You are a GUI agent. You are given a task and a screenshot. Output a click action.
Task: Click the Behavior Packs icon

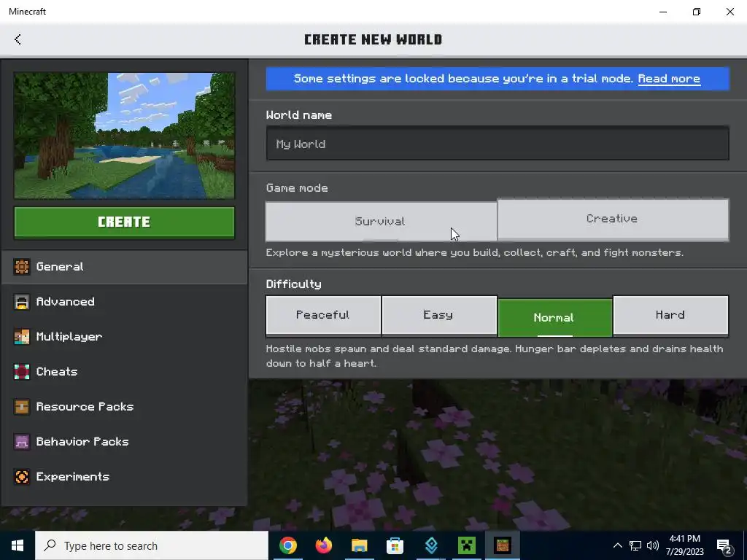pyautogui.click(x=21, y=442)
